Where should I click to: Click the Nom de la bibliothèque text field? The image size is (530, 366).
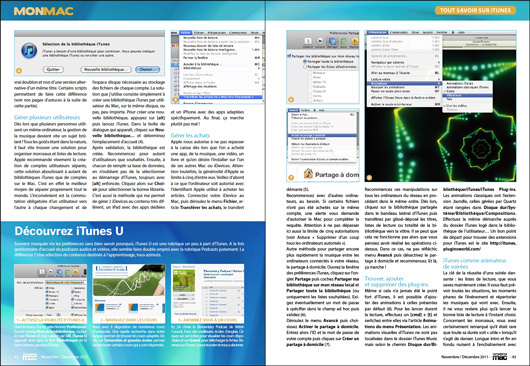[x=66, y=283]
